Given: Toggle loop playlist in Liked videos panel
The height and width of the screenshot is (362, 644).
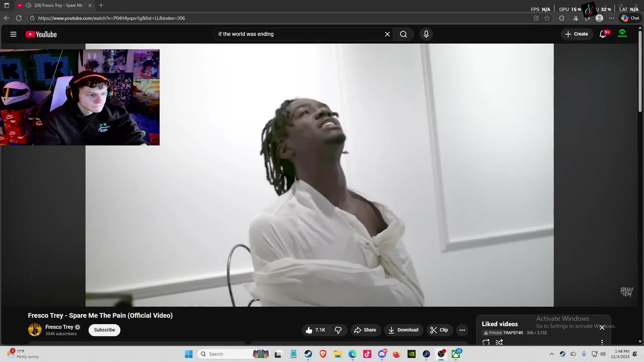Looking at the screenshot, I should pos(486,342).
